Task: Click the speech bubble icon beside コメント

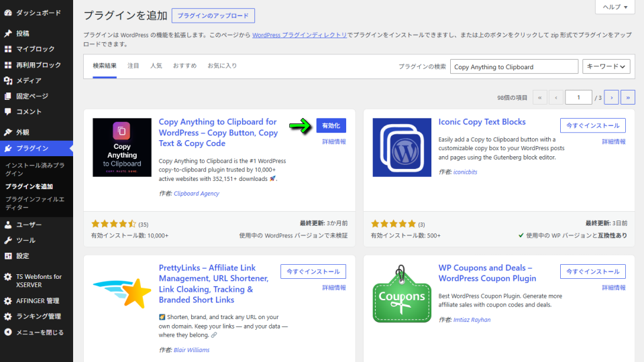Action: click(x=8, y=112)
